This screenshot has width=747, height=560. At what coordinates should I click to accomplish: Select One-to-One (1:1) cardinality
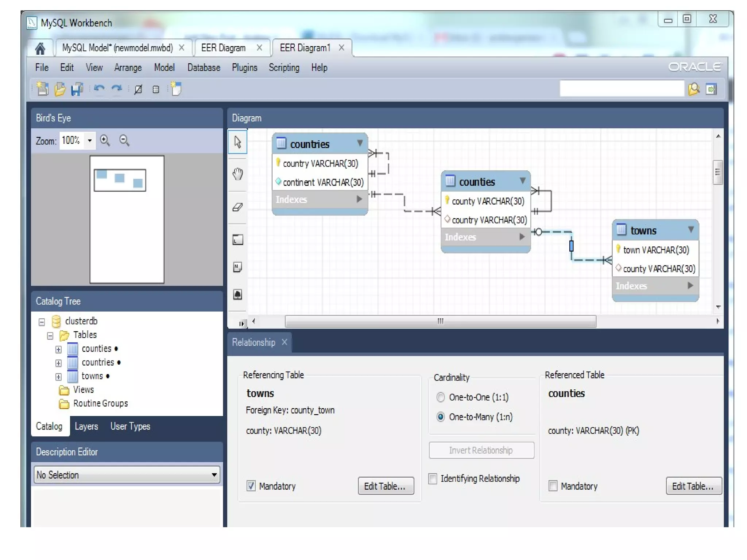(x=441, y=397)
